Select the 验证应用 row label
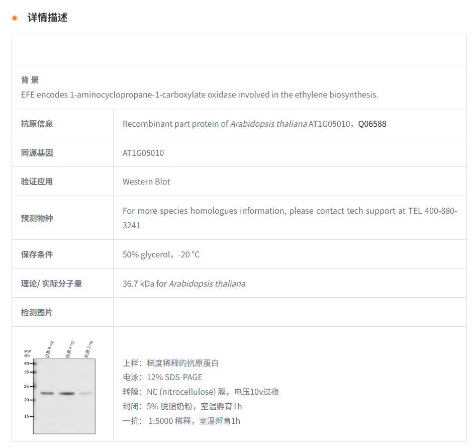This screenshot has width=476, height=448. (x=37, y=182)
